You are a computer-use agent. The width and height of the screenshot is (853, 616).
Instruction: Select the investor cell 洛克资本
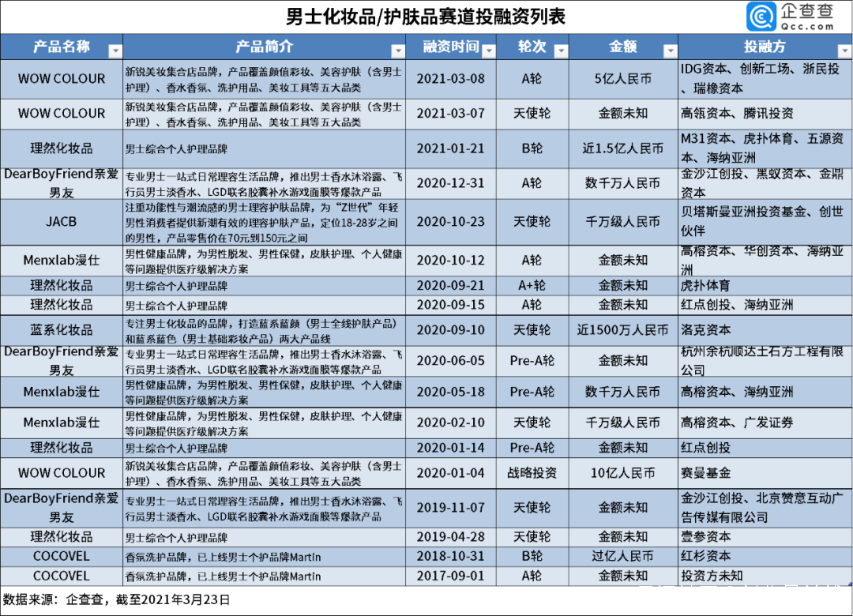[x=765, y=330]
